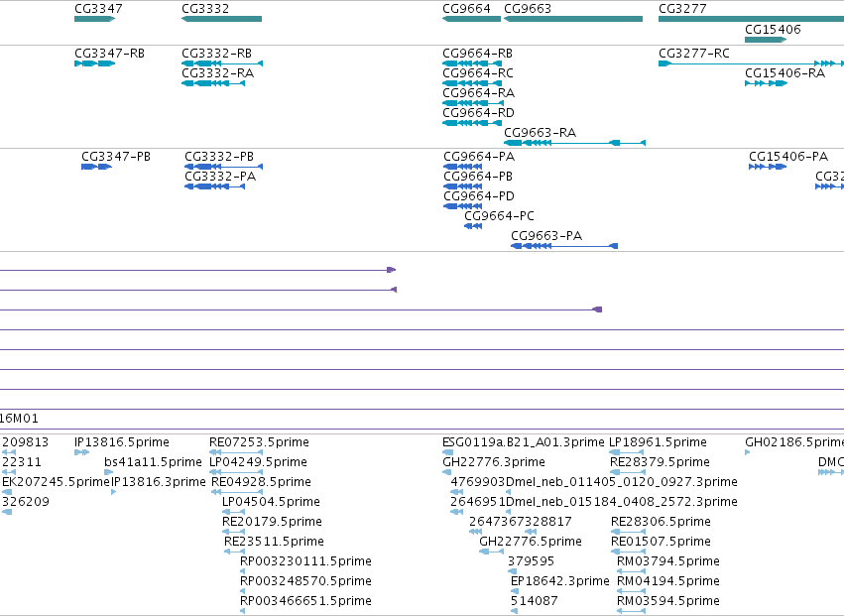Click the ESG0119a.B21_A01.3prime EST glyph

point(448,452)
